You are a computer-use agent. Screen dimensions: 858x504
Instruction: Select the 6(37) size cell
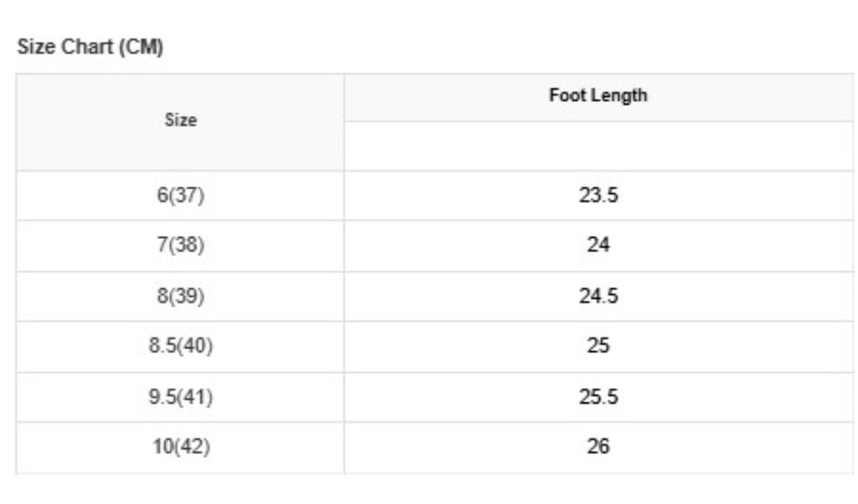point(180,196)
